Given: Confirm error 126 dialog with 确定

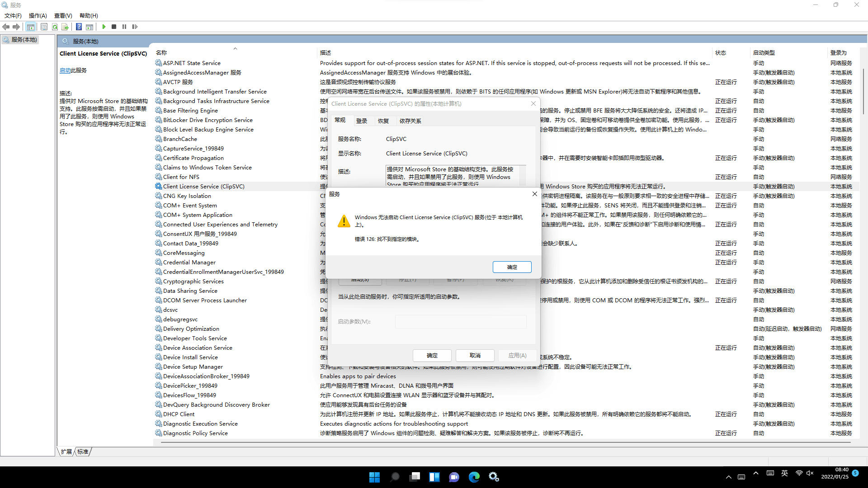Looking at the screenshot, I should 512,267.
